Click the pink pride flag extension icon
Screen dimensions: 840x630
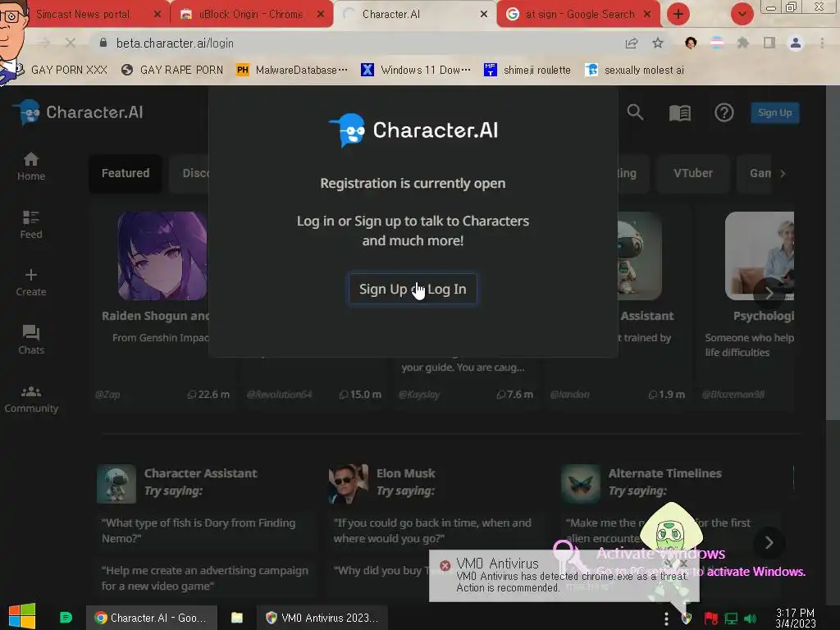717,43
